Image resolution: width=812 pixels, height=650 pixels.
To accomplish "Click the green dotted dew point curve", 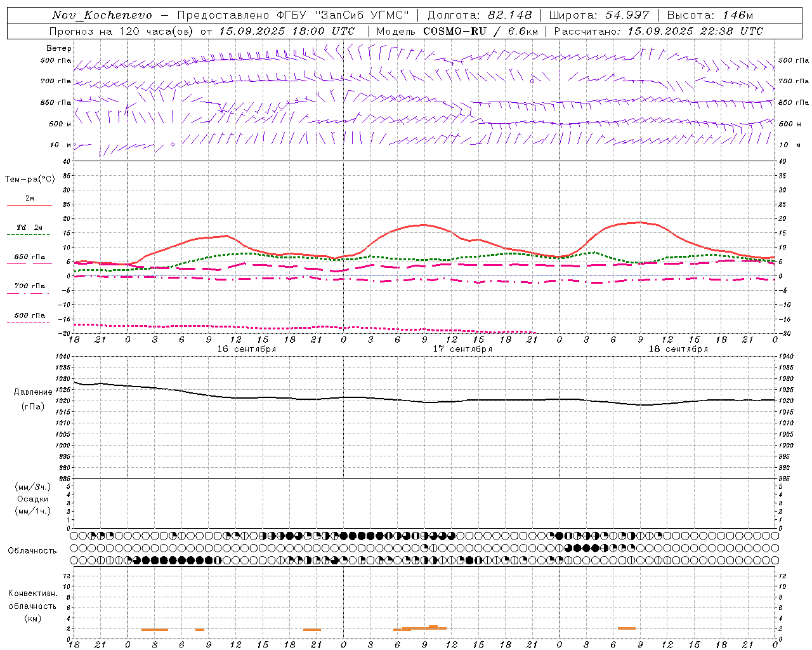I will point(424,259).
